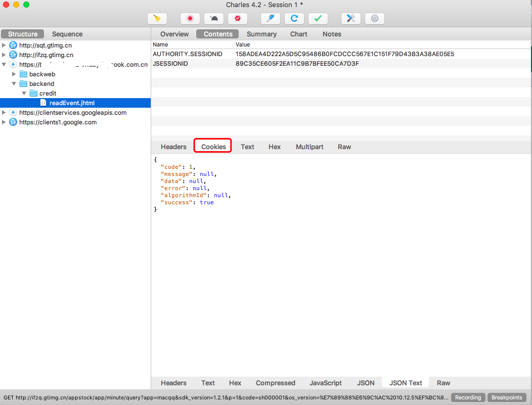Expand the backweb folder
This screenshot has height=405, width=532.
pos(14,74)
